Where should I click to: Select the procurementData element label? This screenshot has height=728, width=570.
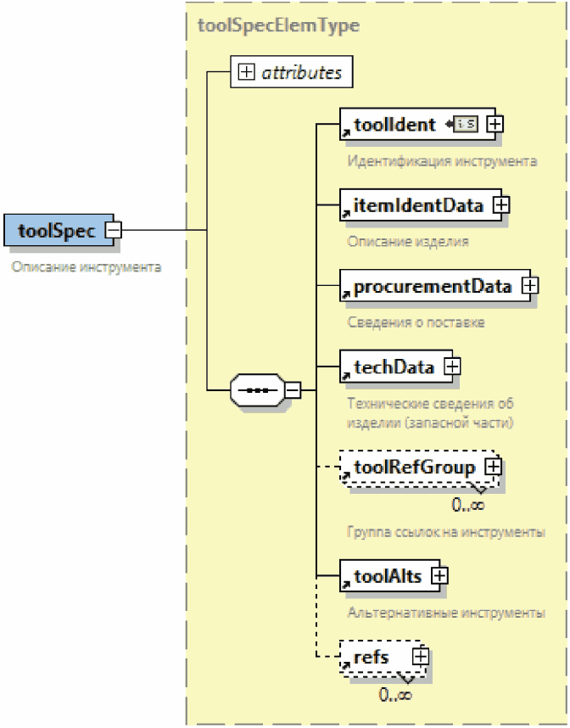tap(433, 286)
